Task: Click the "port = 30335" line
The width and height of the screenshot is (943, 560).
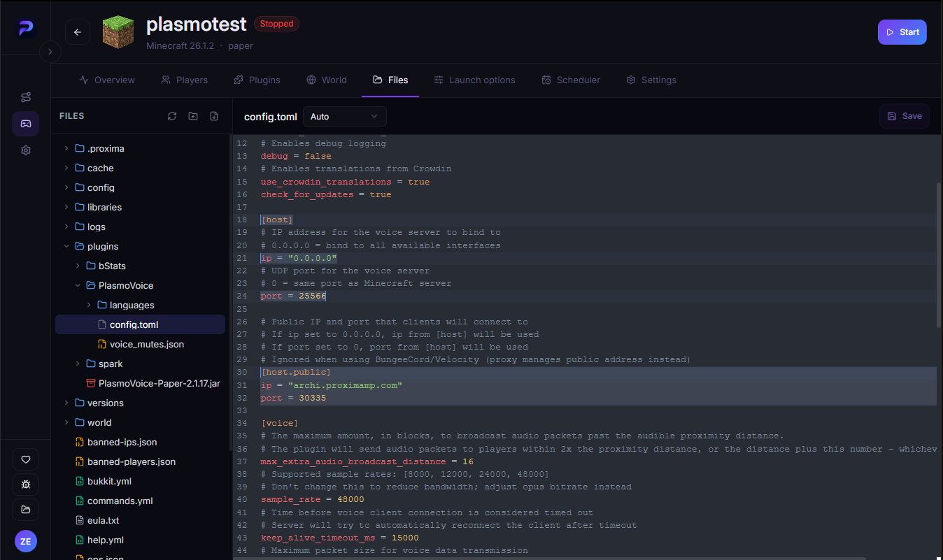Action: (293, 398)
